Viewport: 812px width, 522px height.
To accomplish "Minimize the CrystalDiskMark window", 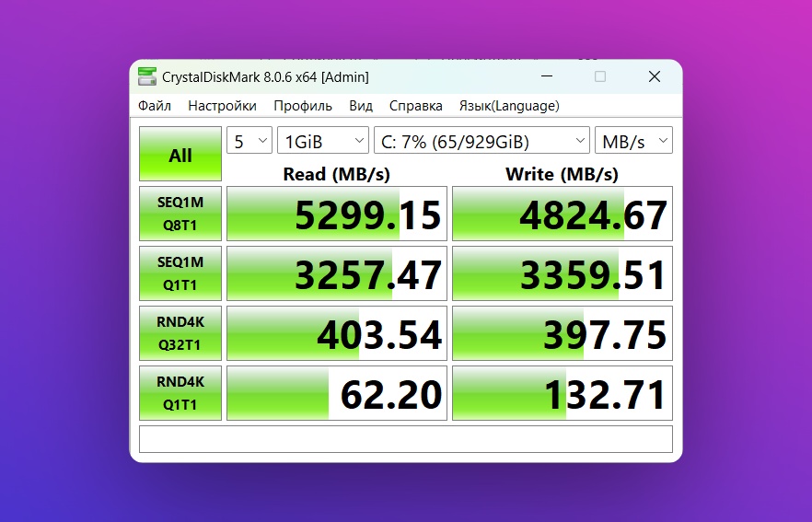I will (547, 76).
